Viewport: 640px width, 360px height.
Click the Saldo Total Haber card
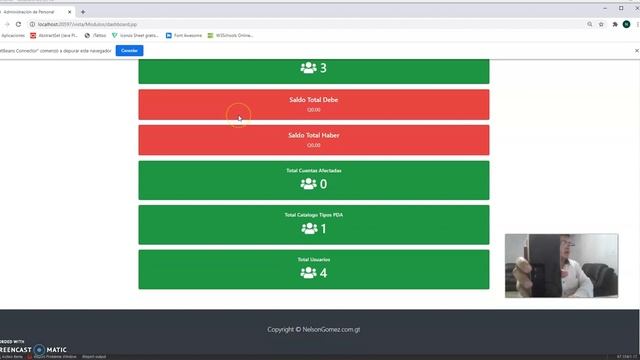click(314, 140)
